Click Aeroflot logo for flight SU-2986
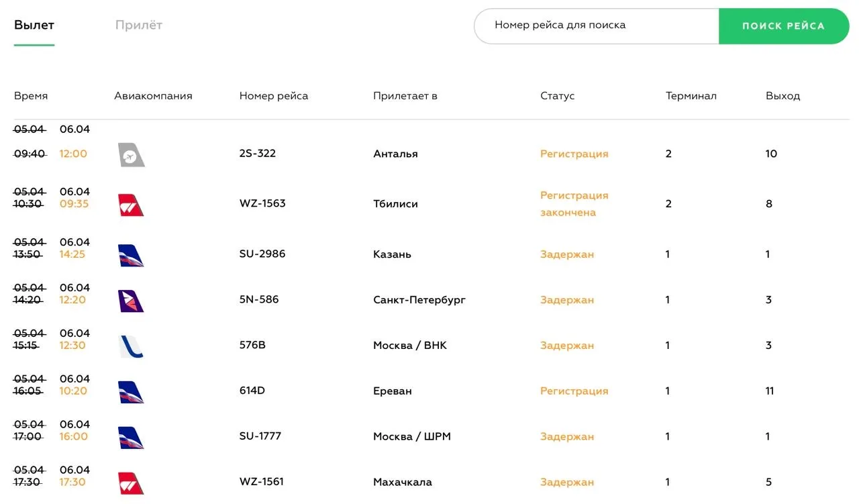The height and width of the screenshot is (504, 859). pos(131,256)
